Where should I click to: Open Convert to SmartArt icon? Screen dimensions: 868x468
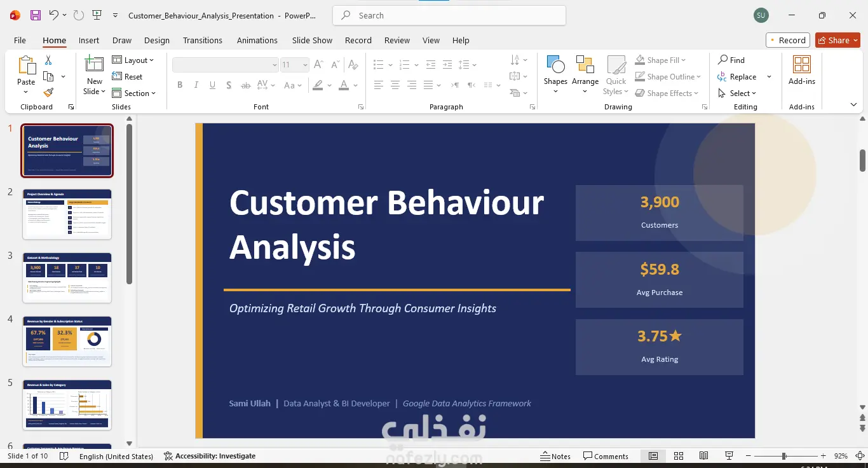[519, 93]
